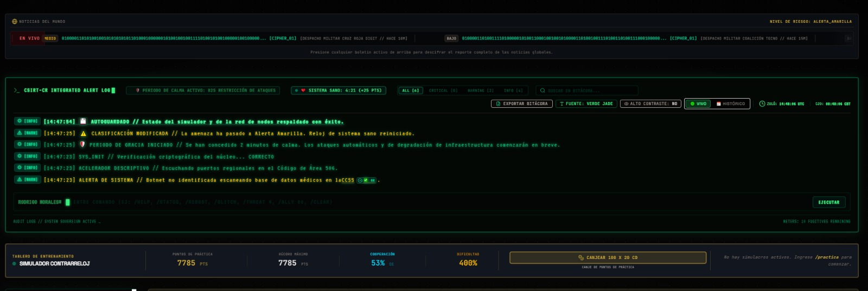Switch the log view to Vivo mode
This screenshot has height=291, width=868.
699,104
